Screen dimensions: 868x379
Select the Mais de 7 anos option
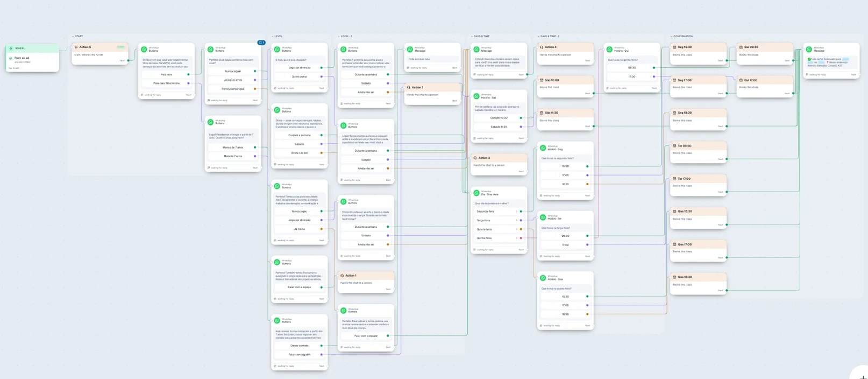point(233,156)
